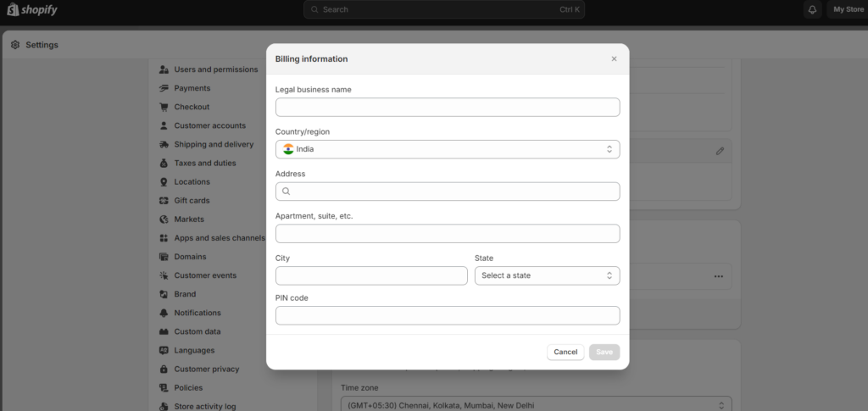The image size is (868, 411).
Task: Click the Domains icon
Action: tap(164, 257)
